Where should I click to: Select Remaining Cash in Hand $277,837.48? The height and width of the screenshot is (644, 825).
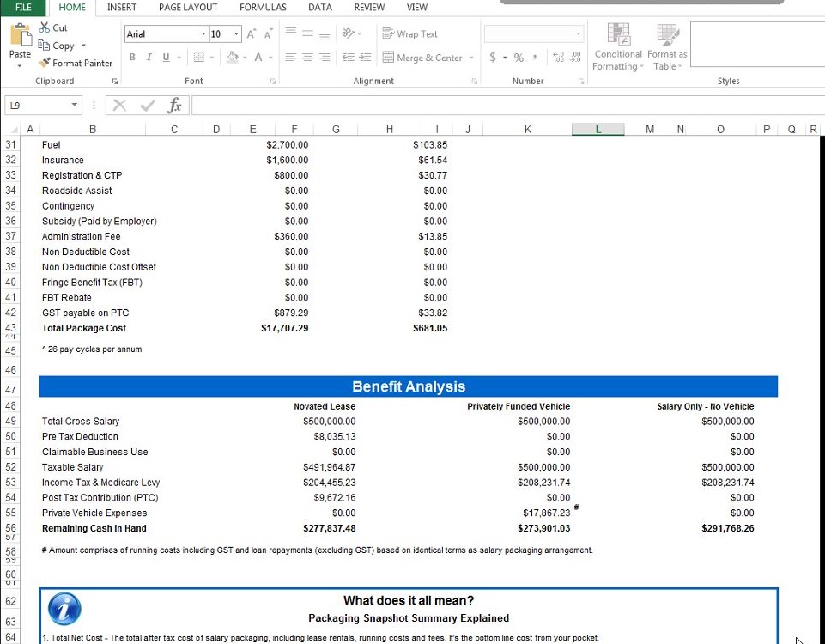[330, 528]
